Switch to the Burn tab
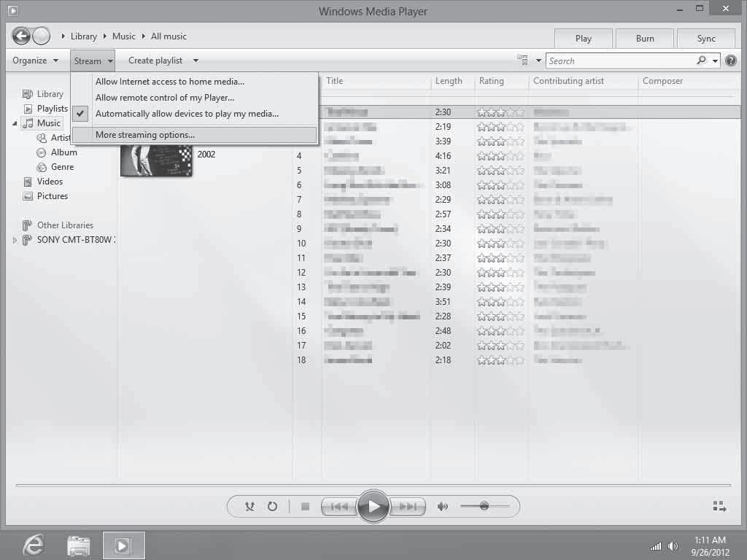 [x=645, y=38]
